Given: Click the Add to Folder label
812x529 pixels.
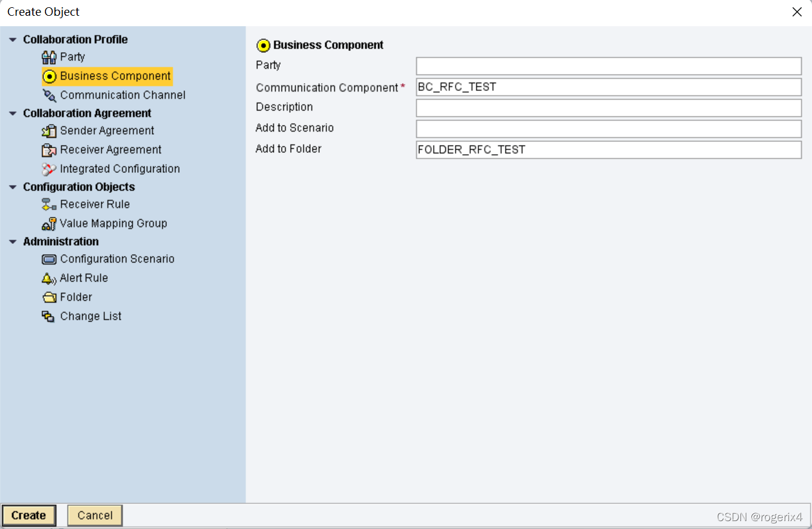Looking at the screenshot, I should 288,149.
